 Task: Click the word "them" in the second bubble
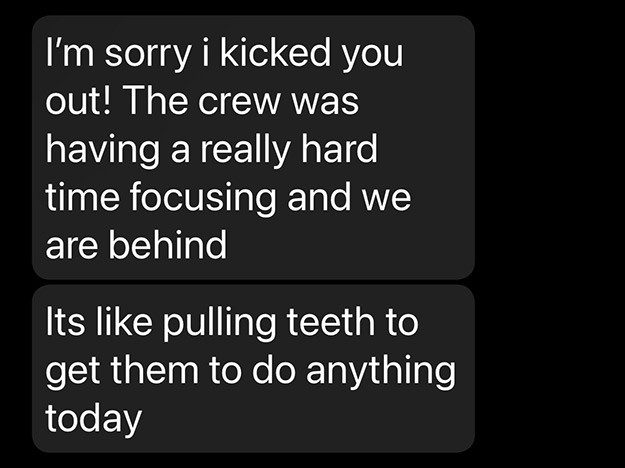click(167, 371)
